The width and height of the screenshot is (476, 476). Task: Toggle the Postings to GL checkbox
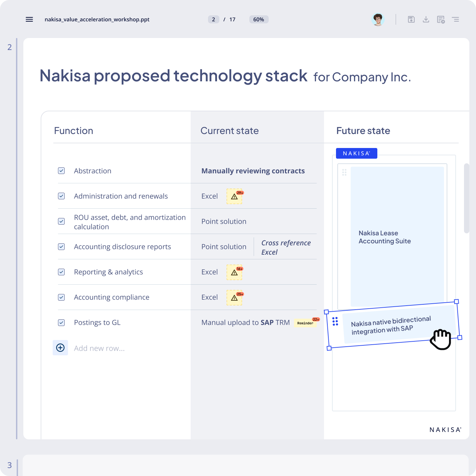61,323
